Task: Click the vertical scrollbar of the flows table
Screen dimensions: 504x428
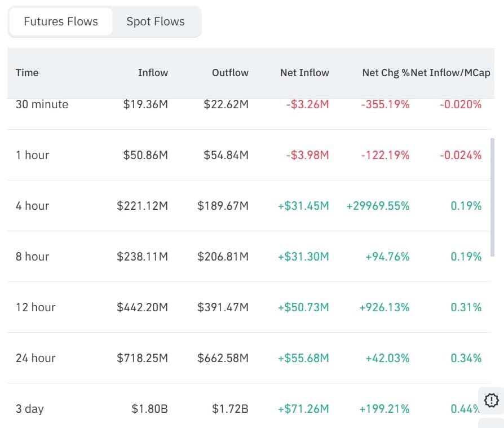Action: (492, 197)
